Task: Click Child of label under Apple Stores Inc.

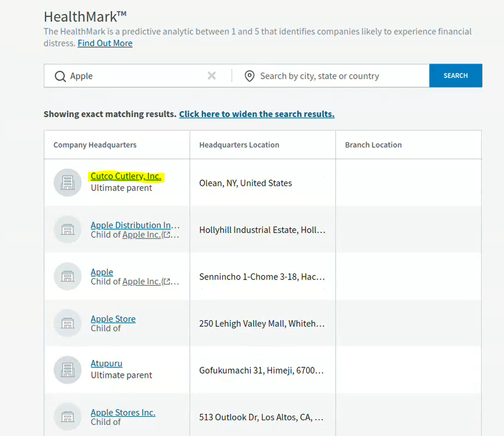Action: [x=106, y=422]
